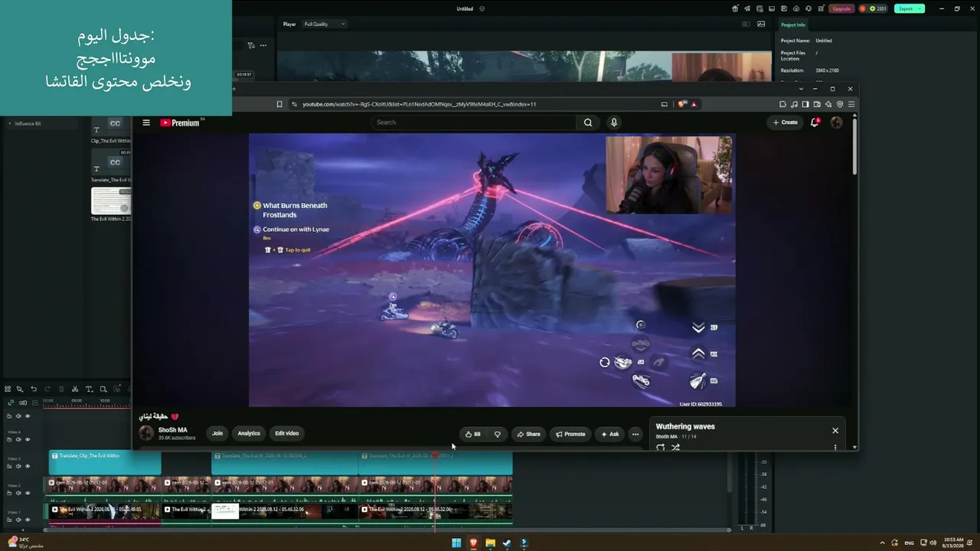
Task: Toggle Video 4 track visibility eye
Action: (28, 439)
